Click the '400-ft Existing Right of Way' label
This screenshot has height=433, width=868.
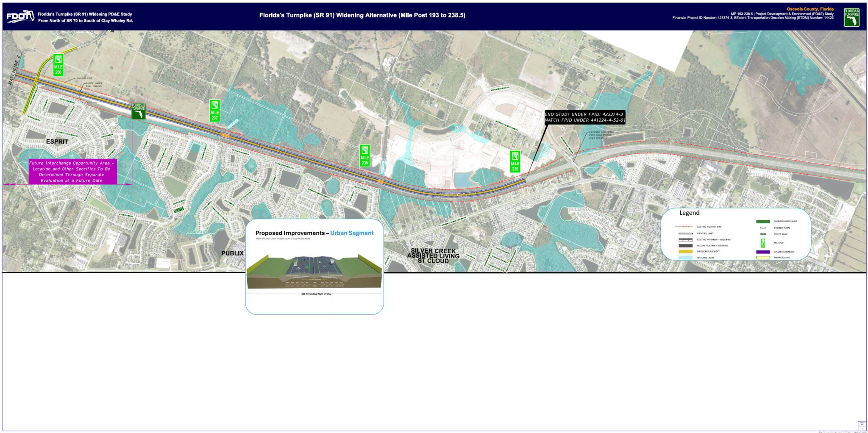coord(316,294)
